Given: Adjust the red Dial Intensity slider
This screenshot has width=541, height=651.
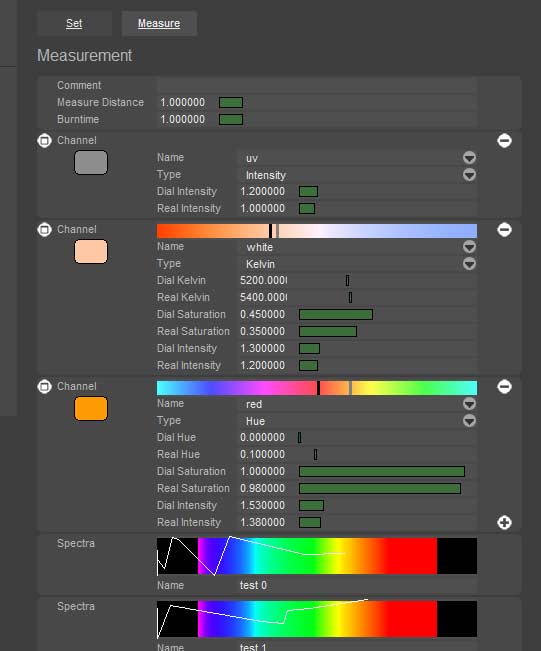Looking at the screenshot, I should click(311, 505).
